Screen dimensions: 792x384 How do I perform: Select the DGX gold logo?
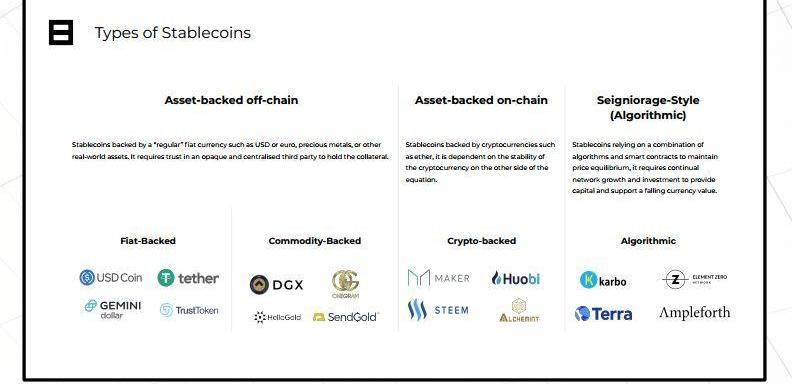point(276,285)
